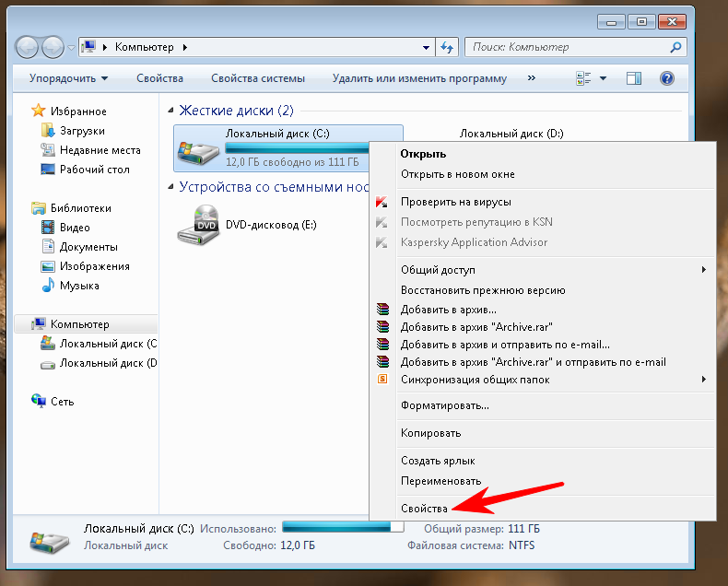Select Библиотеки in navigation pane
Screen dimensions: 728x586
pos(80,208)
